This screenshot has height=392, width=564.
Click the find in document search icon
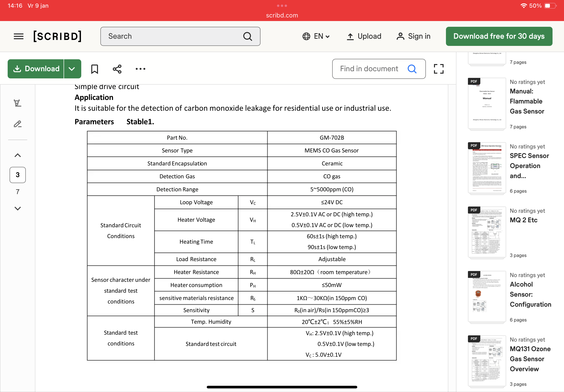412,69
